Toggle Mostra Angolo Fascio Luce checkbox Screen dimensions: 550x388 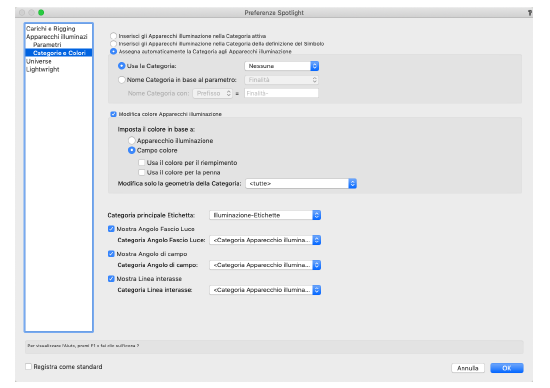[111, 229]
